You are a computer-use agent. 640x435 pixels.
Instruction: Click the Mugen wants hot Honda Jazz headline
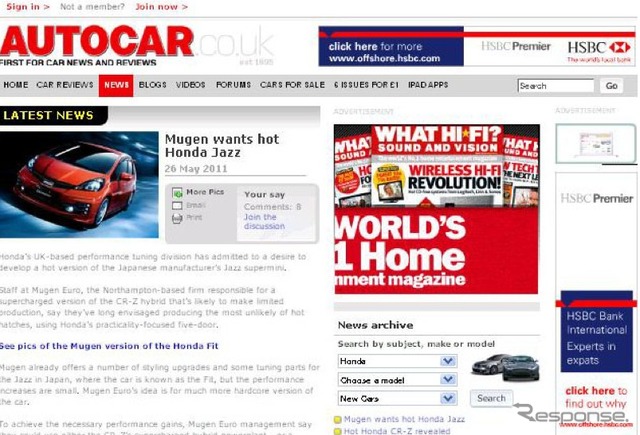pyautogui.click(x=222, y=146)
